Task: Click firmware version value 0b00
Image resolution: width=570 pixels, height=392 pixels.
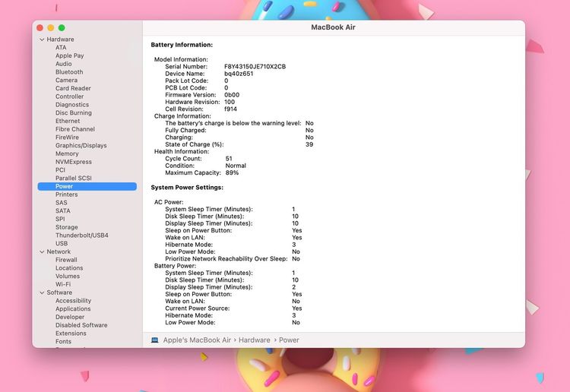Action: pyautogui.click(x=232, y=95)
